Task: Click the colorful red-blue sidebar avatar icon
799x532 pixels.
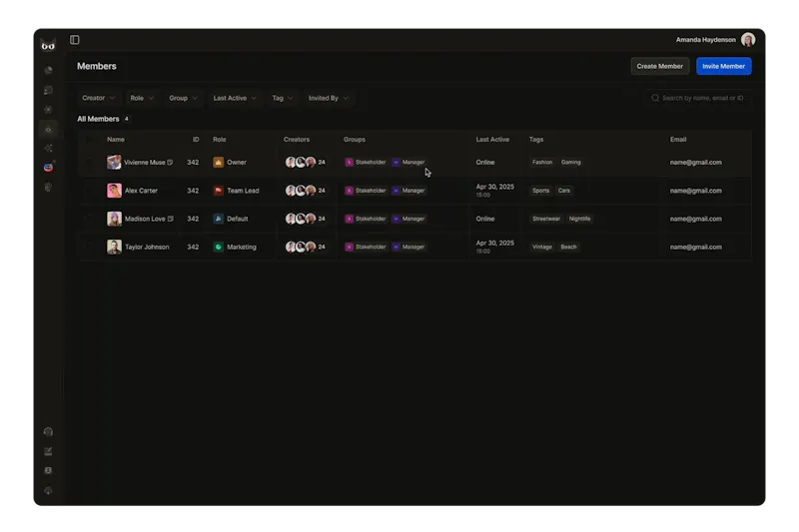Action: [x=48, y=168]
